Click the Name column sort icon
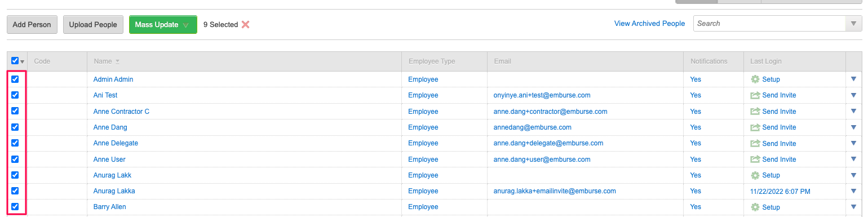 pyautogui.click(x=118, y=61)
